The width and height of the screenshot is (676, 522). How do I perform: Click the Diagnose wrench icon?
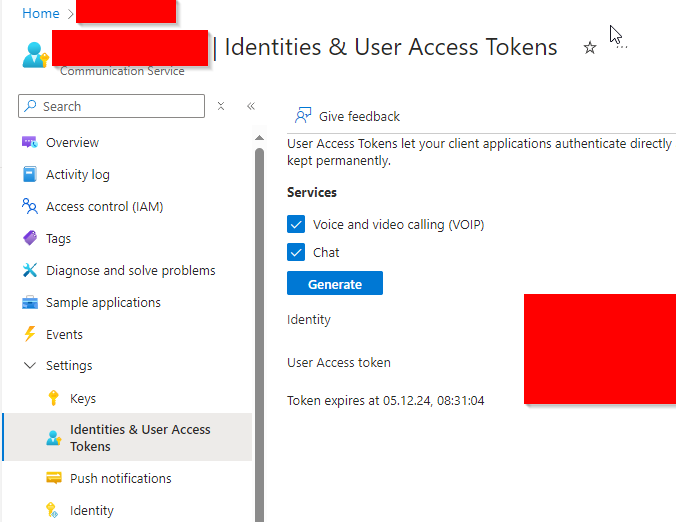(29, 270)
